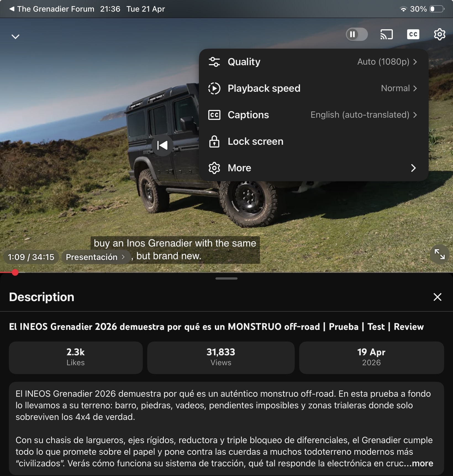Toggle the autoplay switch
The image size is (453, 476).
(357, 35)
